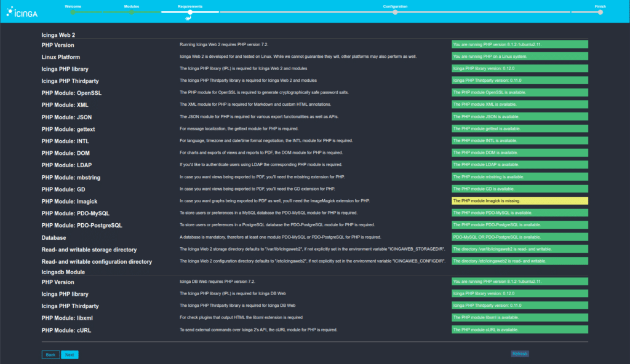Click the running on a Linux system status
This screenshot has width=630, height=364.
(519, 56)
